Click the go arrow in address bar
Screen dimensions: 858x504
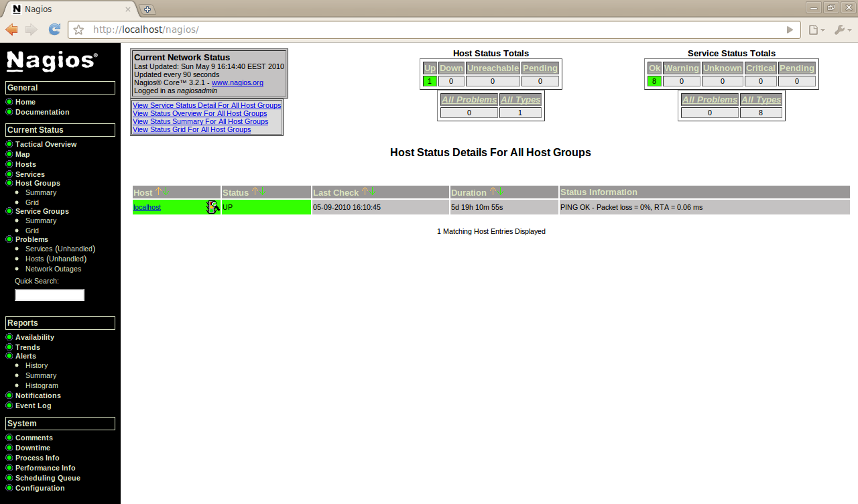pyautogui.click(x=790, y=29)
